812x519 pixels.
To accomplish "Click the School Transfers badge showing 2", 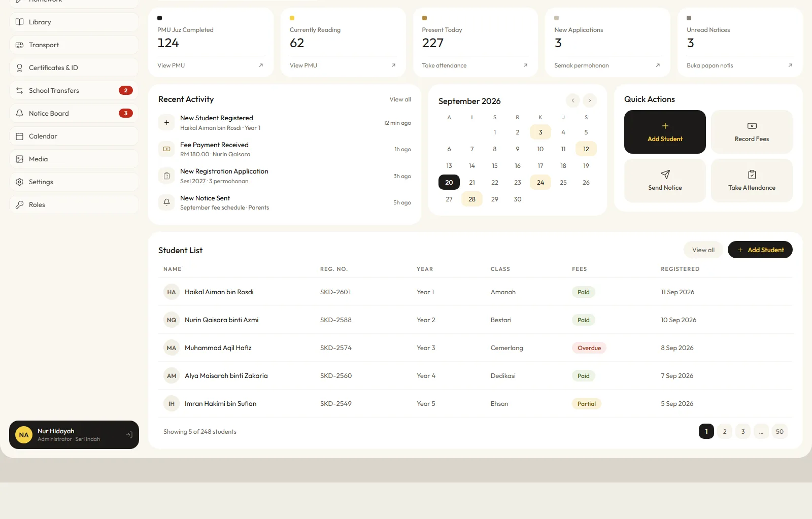I will point(126,90).
